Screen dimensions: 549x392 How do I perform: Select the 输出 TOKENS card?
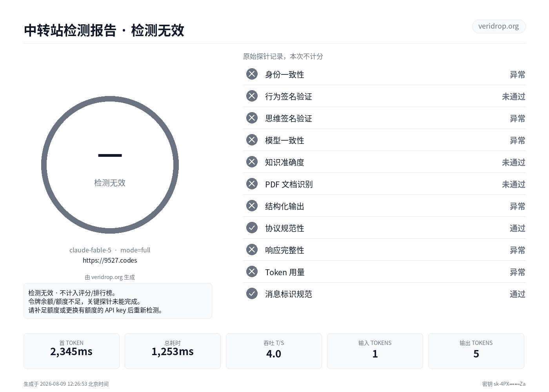point(476,351)
